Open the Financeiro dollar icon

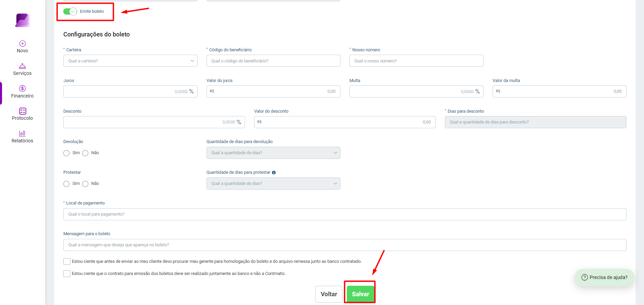point(23,88)
